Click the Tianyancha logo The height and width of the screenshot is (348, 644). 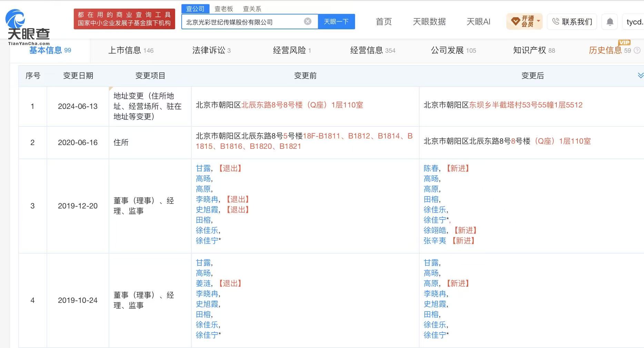tap(28, 28)
